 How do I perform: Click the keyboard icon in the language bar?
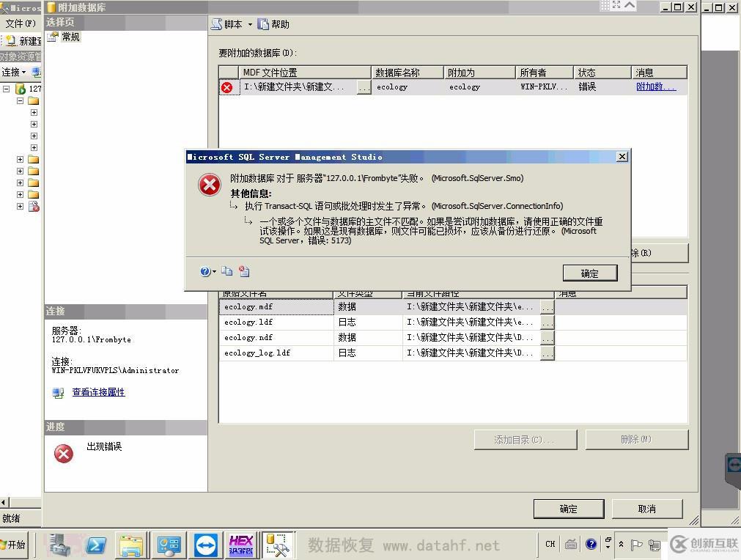(571, 545)
